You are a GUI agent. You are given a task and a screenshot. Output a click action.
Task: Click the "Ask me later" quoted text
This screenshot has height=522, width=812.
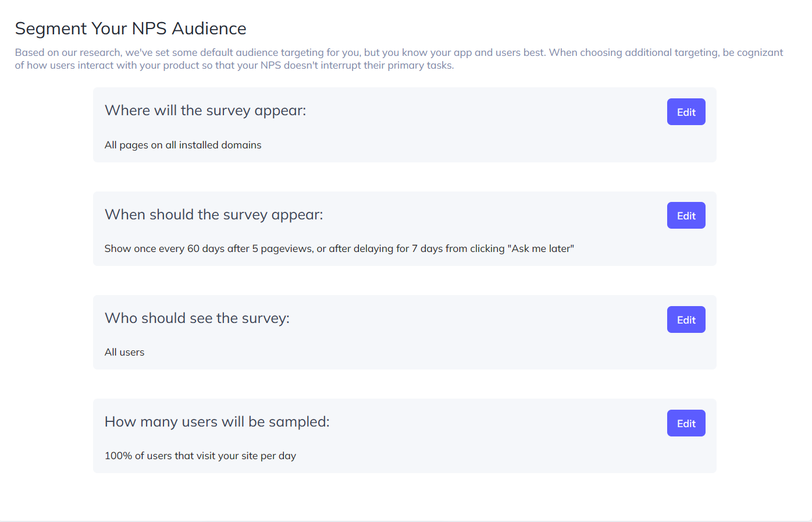coord(540,248)
